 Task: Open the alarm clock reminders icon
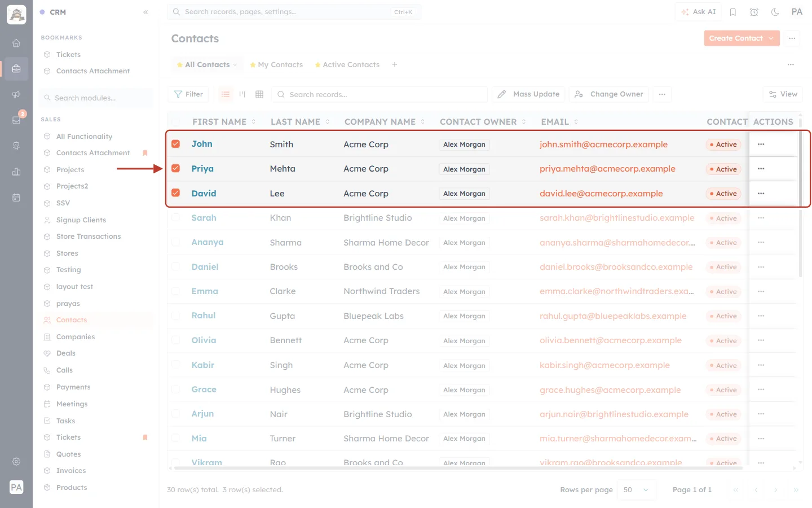tap(754, 12)
